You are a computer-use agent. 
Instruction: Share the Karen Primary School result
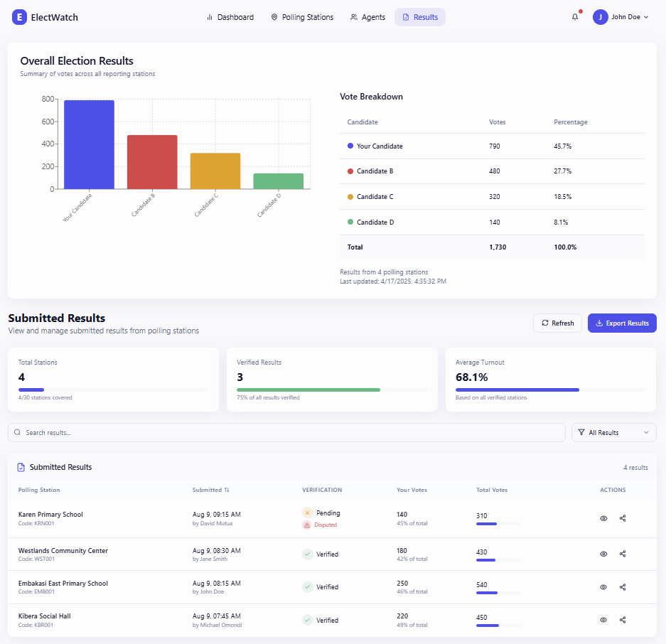[x=623, y=518]
